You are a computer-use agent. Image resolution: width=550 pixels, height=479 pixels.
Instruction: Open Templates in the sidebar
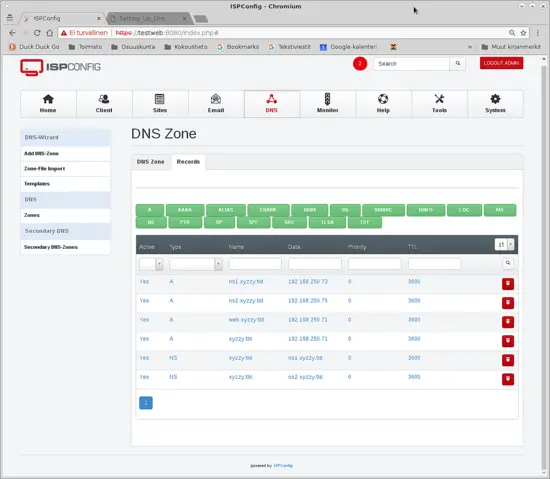(65, 184)
